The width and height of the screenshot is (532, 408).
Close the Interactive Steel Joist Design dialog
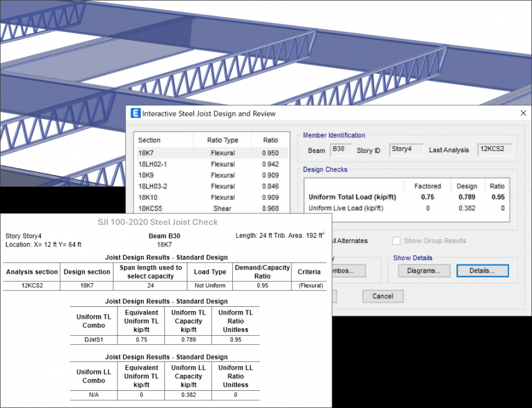pos(523,113)
